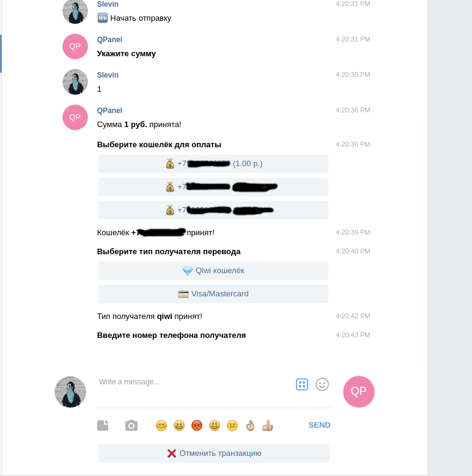Insert the neutral face emoji
The height and width of the screenshot is (476, 472).
click(x=232, y=425)
